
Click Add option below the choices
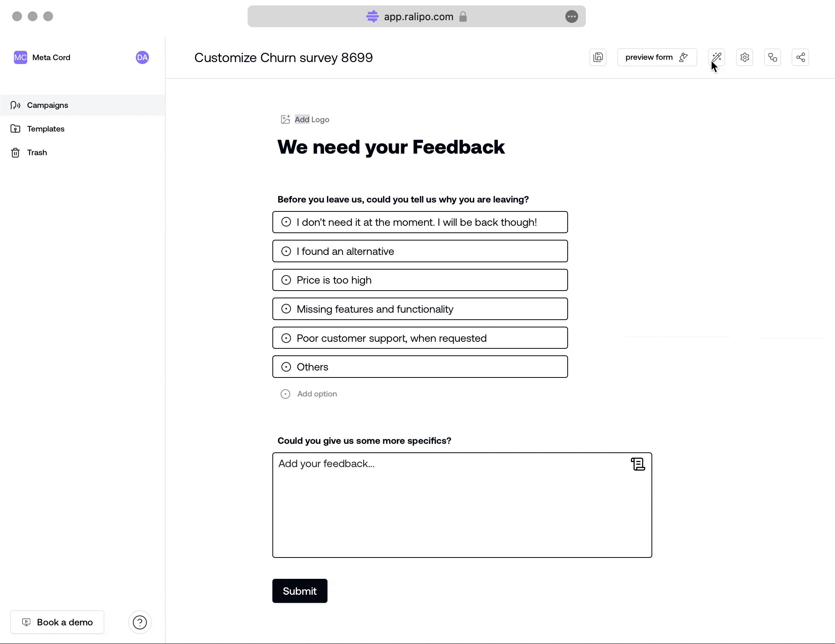pyautogui.click(x=317, y=394)
